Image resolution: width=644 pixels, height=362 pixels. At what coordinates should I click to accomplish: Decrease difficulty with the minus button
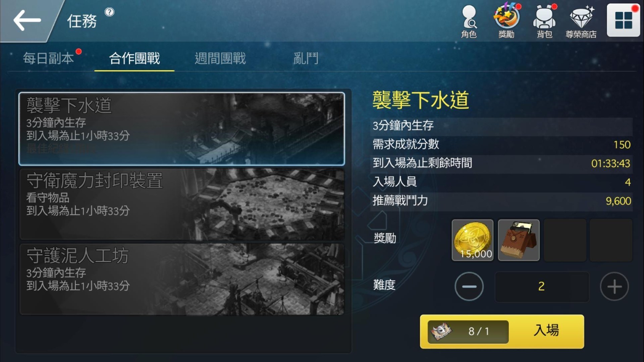pos(469,287)
